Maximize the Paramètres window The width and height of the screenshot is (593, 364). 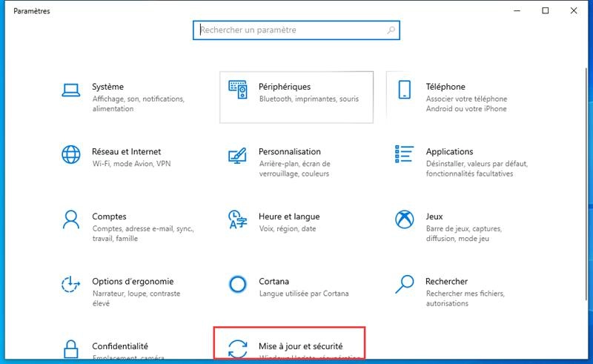click(546, 10)
